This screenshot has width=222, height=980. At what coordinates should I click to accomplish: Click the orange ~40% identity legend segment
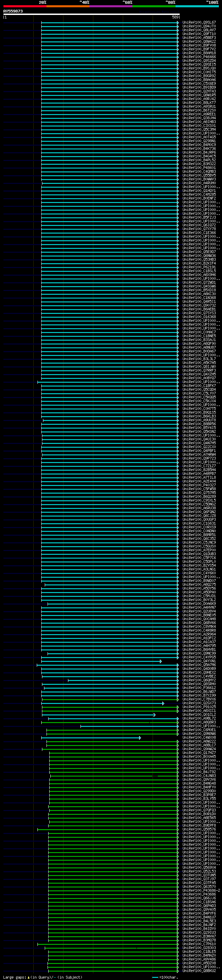pyautogui.click(x=68, y=6)
